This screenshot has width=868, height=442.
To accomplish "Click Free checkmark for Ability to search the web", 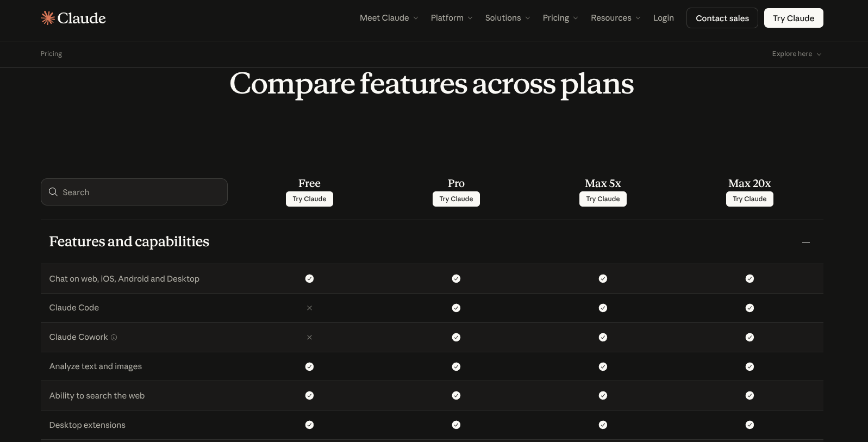I will [309, 396].
